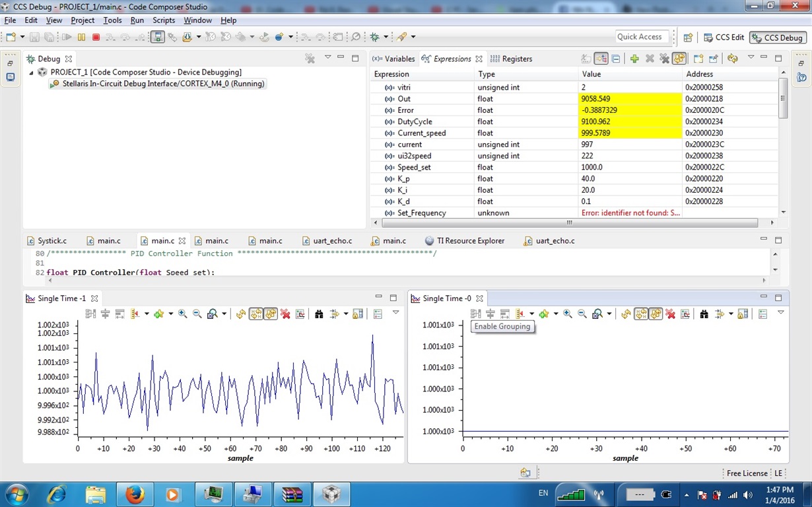The image size is (812, 507).
Task: Click the binoculars icon in Single Time -1 toolbar
Action: (x=319, y=314)
